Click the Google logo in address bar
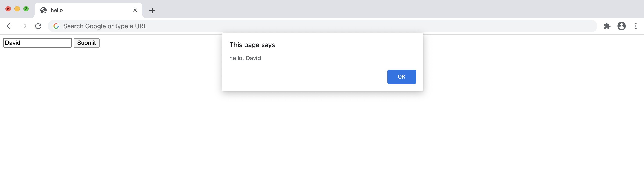The width and height of the screenshot is (644, 185). coord(56,26)
